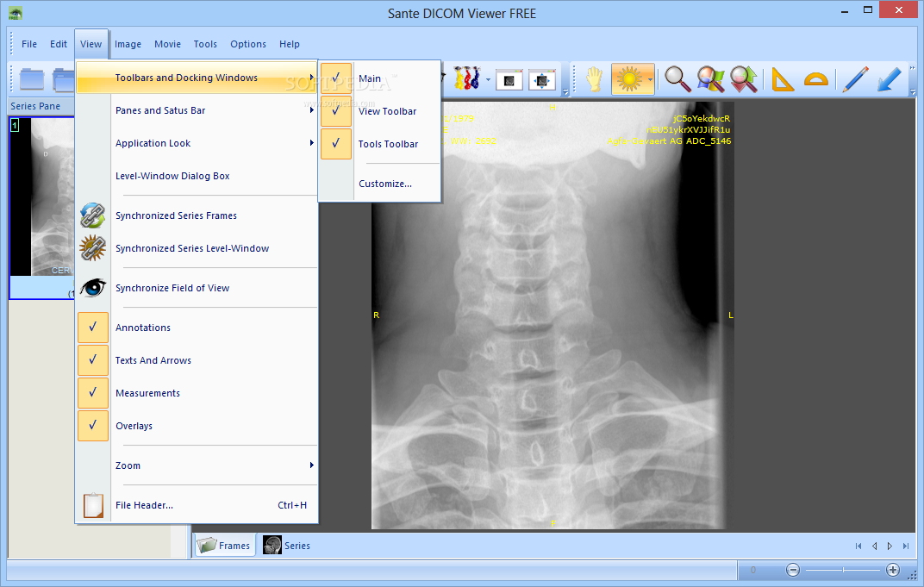This screenshot has height=587, width=924.
Task: Switch to the Series tab
Action: point(286,546)
